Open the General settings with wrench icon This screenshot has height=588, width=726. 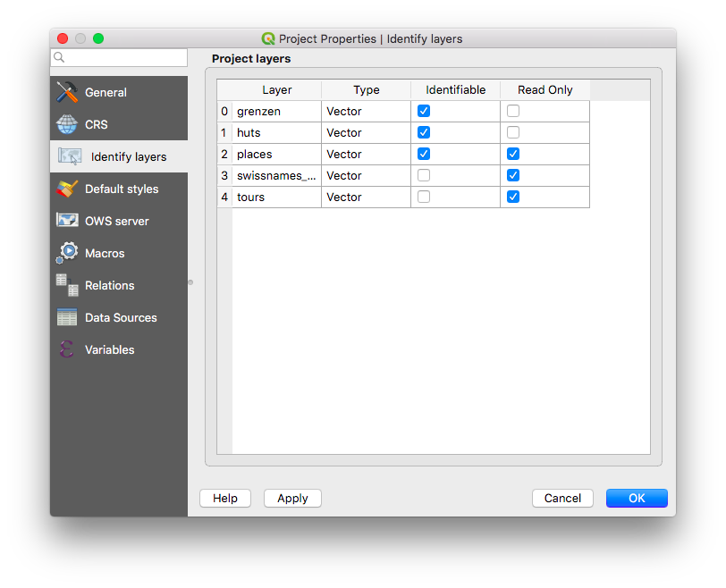(66, 92)
